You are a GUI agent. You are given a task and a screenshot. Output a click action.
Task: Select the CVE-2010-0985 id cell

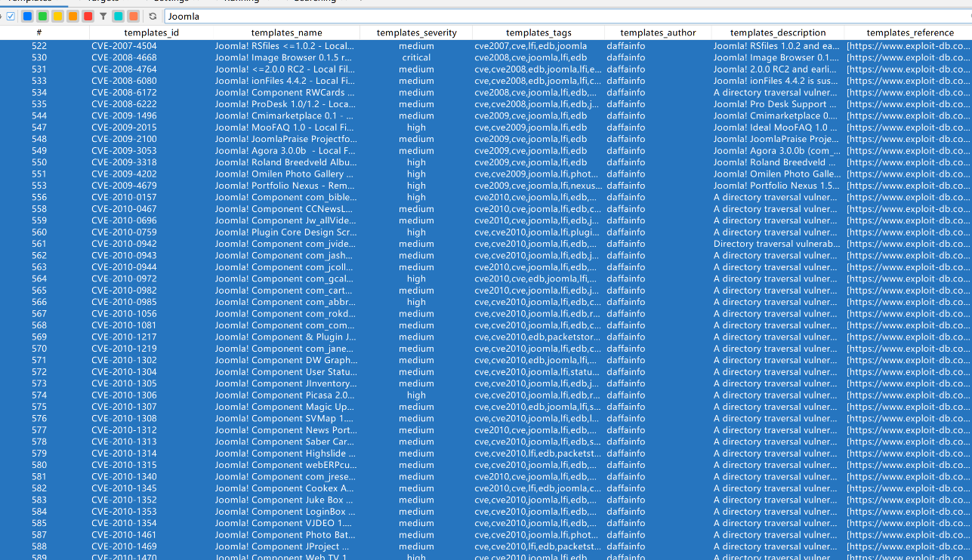tap(124, 302)
